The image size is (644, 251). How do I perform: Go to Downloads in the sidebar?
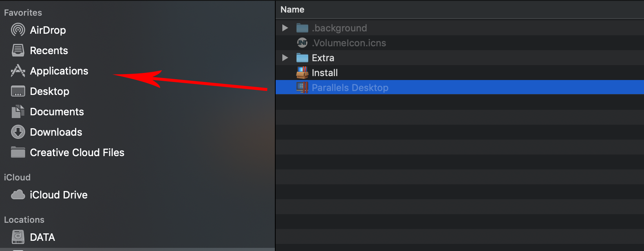point(56,132)
